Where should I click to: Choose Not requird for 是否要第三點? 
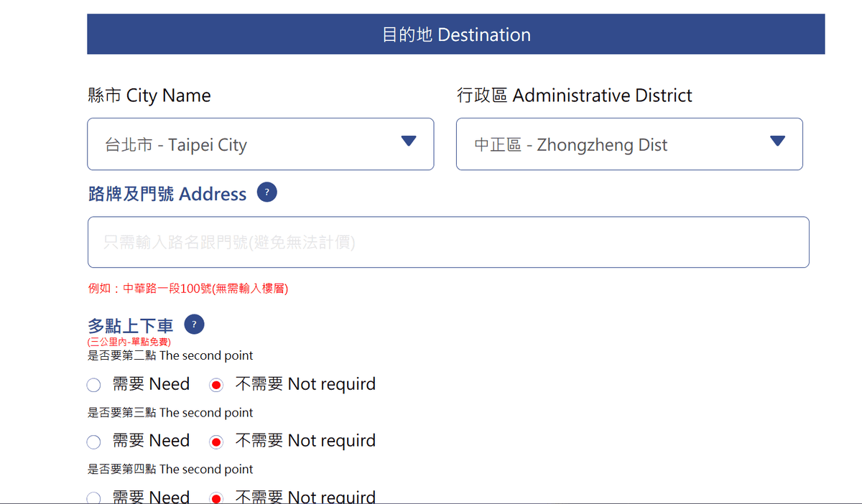tap(216, 442)
